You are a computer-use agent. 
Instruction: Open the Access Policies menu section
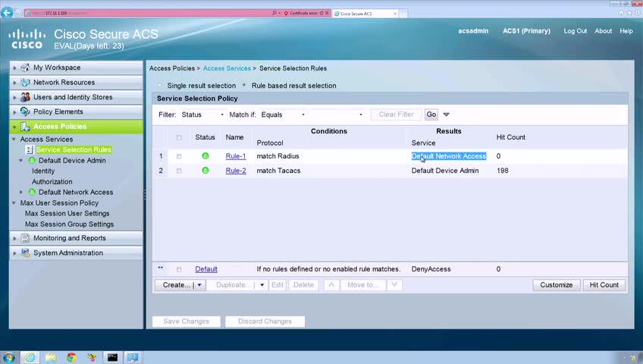(x=77, y=127)
